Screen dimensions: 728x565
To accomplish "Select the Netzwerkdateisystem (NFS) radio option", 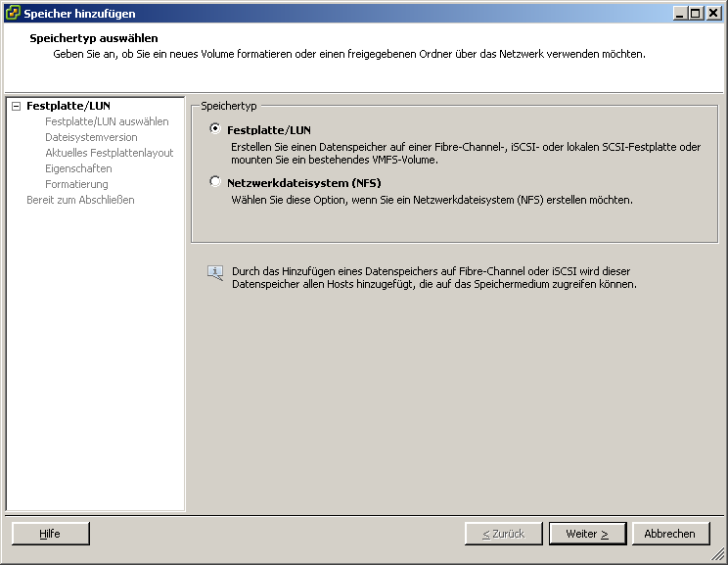I will pyautogui.click(x=215, y=181).
